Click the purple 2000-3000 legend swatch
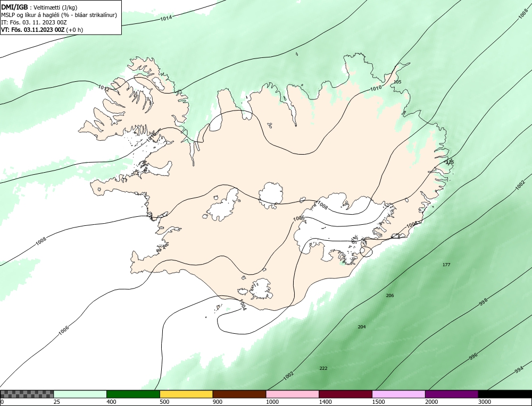The height and width of the screenshot is (406, 532). click(452, 394)
